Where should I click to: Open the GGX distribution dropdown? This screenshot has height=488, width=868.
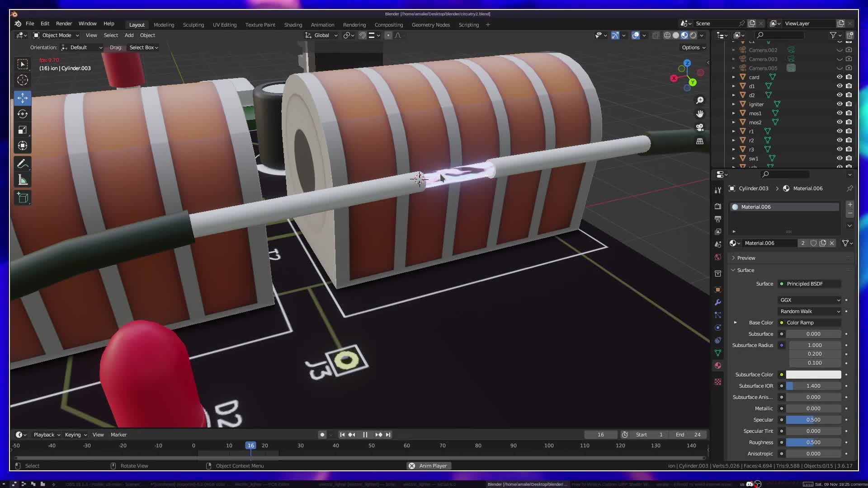(809, 300)
